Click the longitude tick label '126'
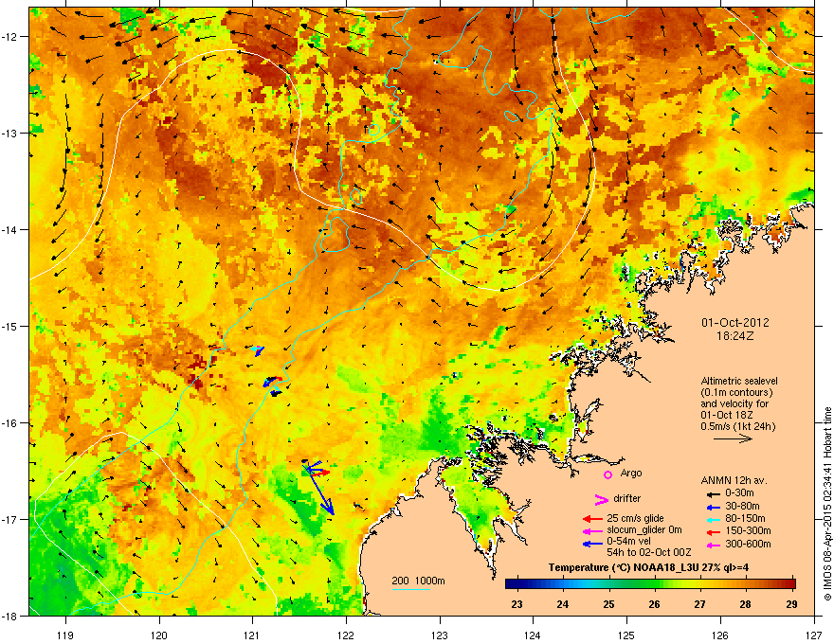This screenshot has width=834, height=644. tap(720, 635)
